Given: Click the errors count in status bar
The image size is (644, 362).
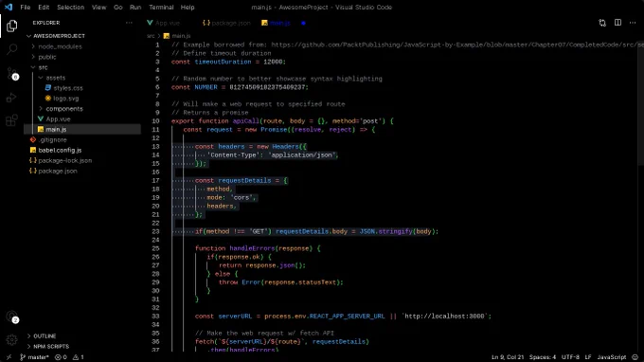Looking at the screenshot, I should (61, 357).
